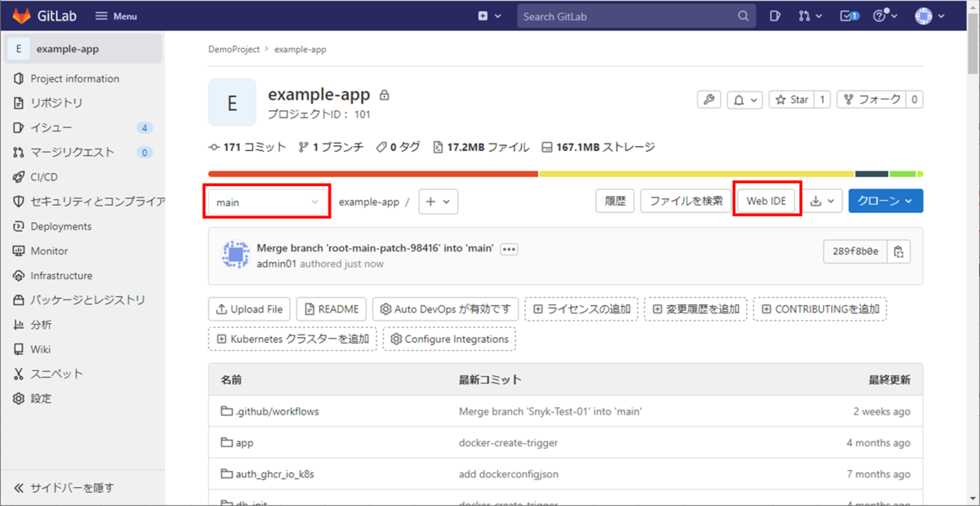Click the project avatar E thumbnail
The image size is (980, 506).
point(232,103)
